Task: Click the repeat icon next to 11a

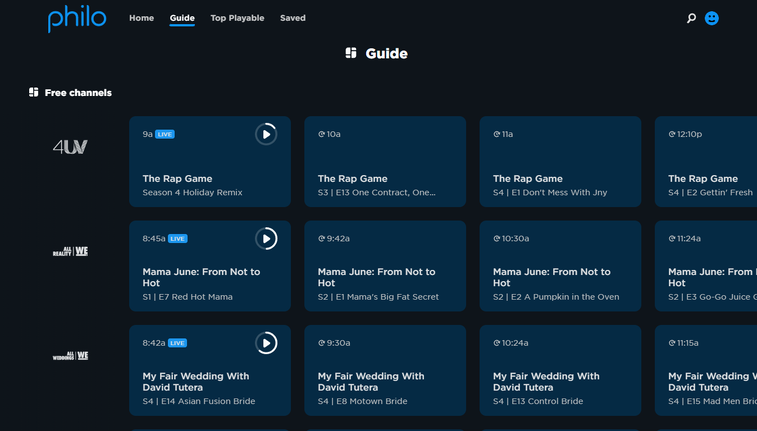Action: tap(497, 134)
